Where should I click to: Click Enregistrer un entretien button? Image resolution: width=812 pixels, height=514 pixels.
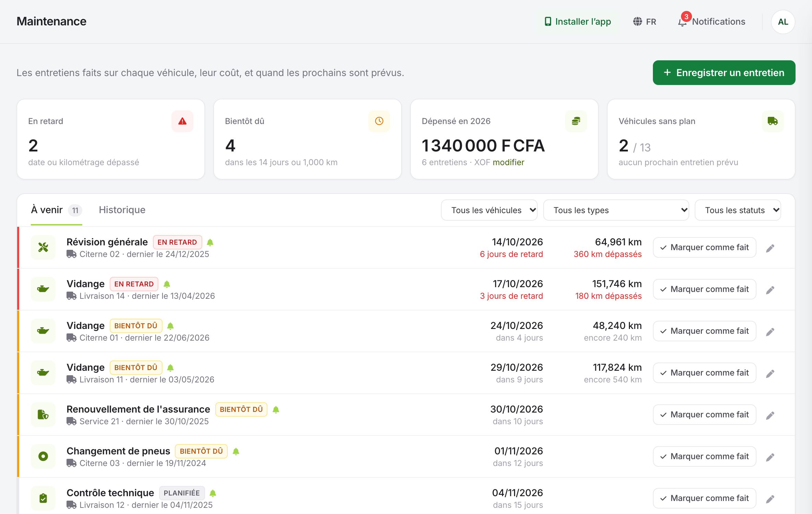(724, 73)
